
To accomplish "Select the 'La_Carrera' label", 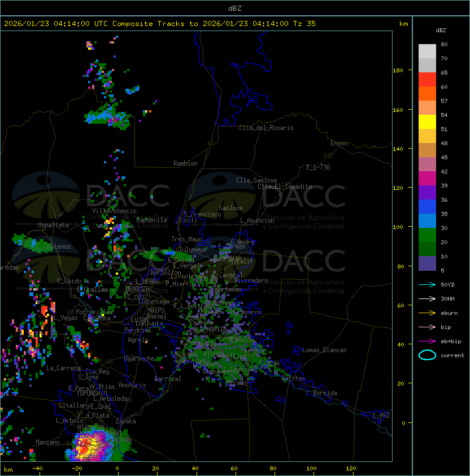I will (x=64, y=368).
